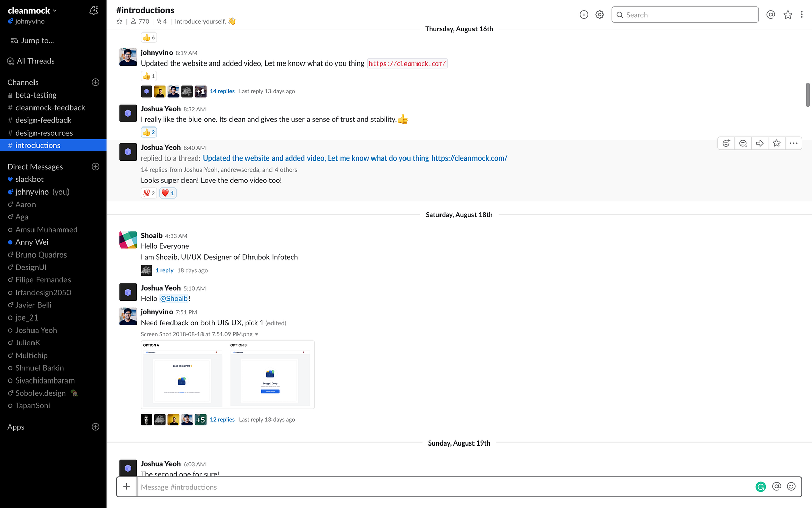Open channel settings gear
The image size is (812, 508).
pos(600,15)
